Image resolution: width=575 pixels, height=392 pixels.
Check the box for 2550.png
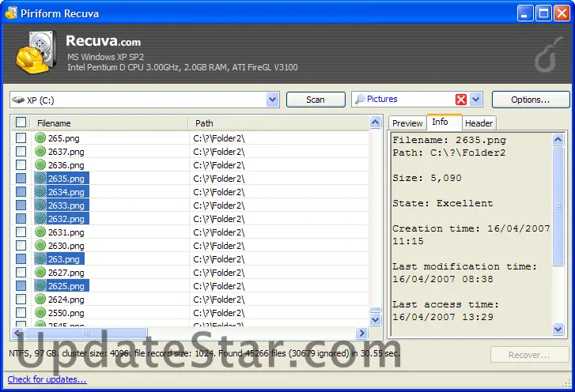21,312
